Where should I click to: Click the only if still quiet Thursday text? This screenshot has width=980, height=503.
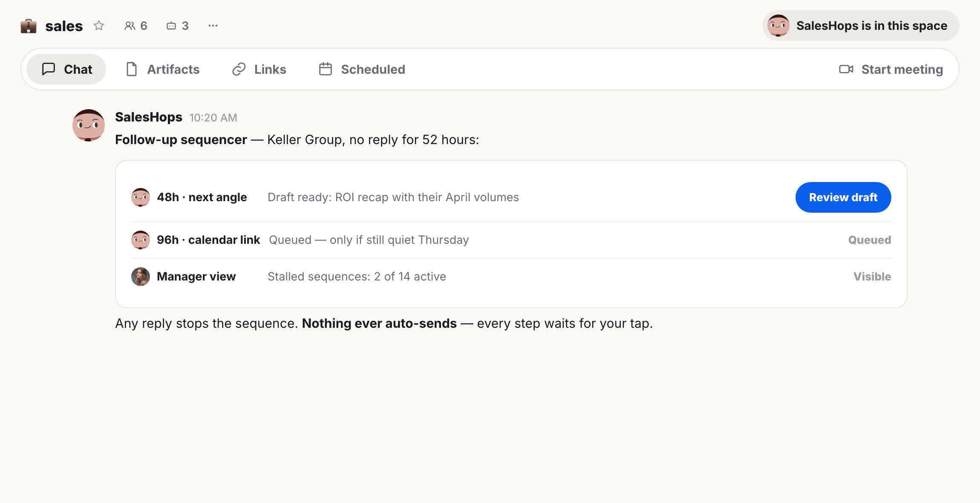point(399,240)
